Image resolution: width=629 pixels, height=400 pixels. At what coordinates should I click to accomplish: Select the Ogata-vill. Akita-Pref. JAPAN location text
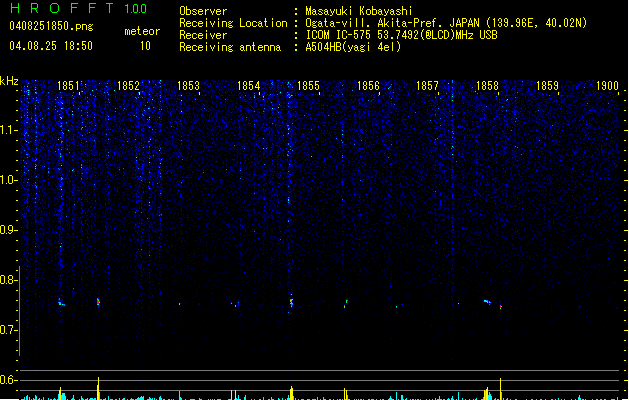(446, 23)
